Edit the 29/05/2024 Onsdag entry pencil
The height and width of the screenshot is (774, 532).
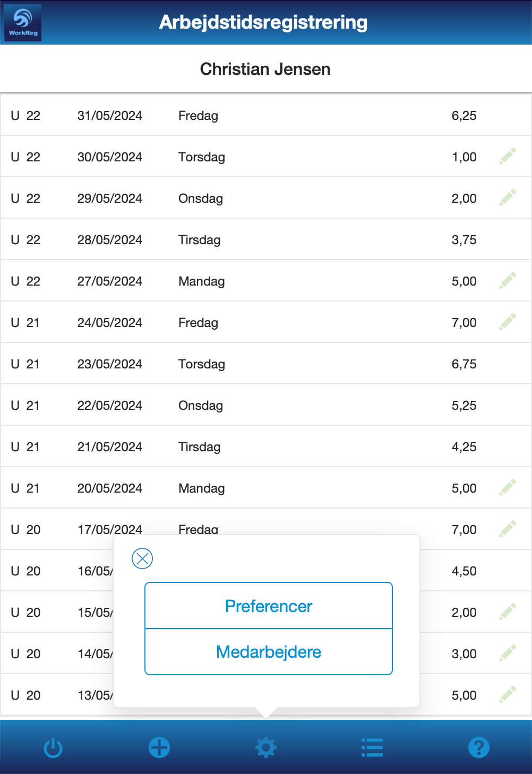pos(508,198)
